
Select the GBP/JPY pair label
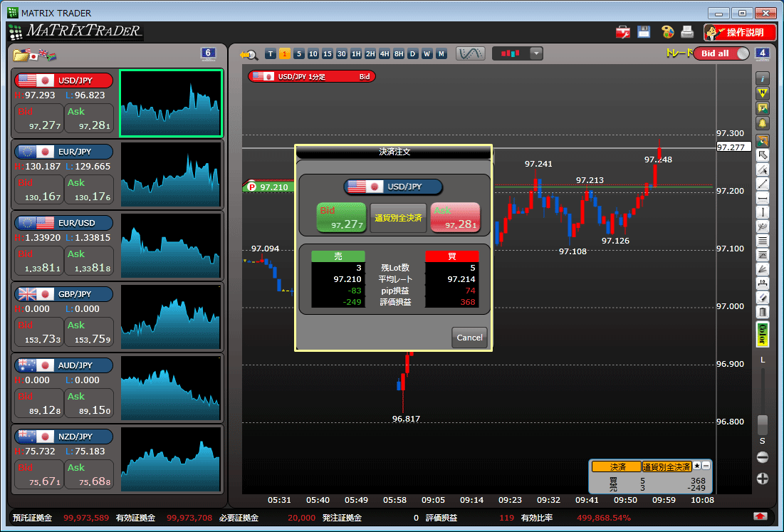click(63, 294)
